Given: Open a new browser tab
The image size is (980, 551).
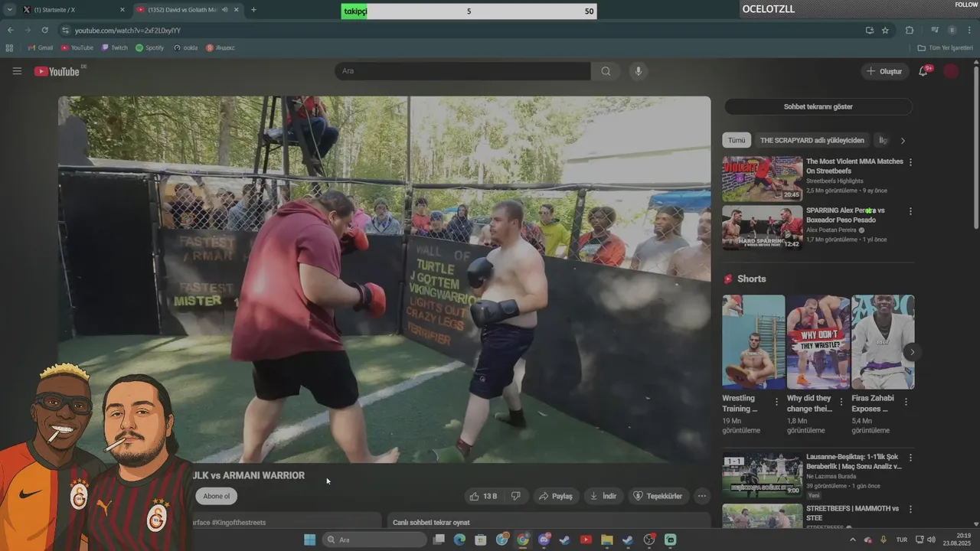Looking at the screenshot, I should point(253,10).
